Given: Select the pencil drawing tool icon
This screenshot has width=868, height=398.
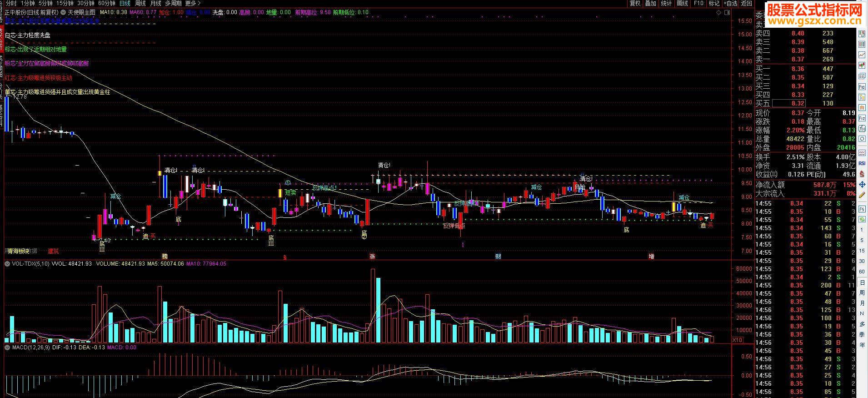Looking at the screenshot, I should pyautogui.click(x=862, y=195).
